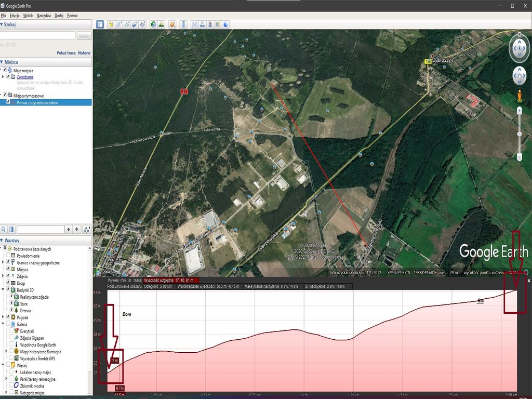532x399 pixels.
Task: Click the Play Tour icon in the Places panel
Action: 87,229
